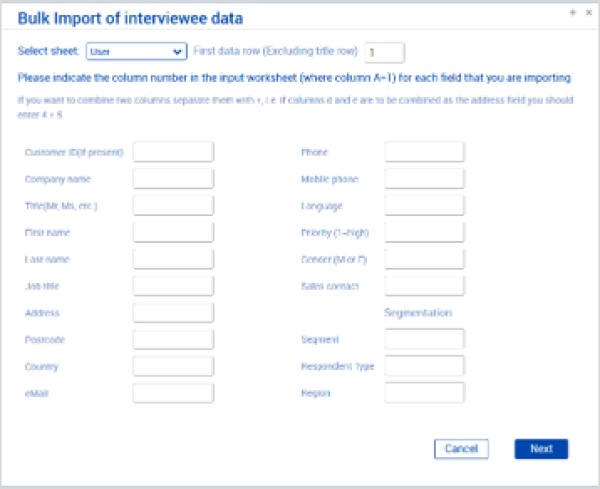Select the Title (Mr, Ms) input box
This screenshot has width=600, height=489.
coord(173,205)
